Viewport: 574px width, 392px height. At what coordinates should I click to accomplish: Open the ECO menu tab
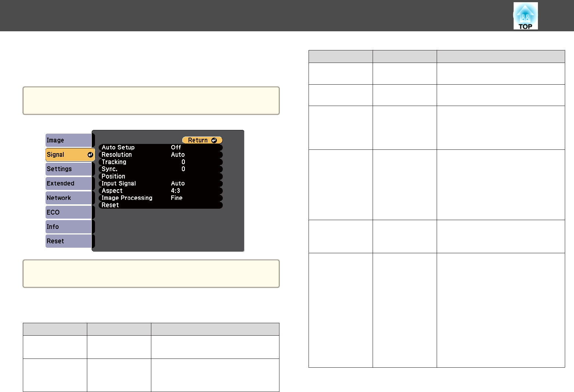(68, 212)
